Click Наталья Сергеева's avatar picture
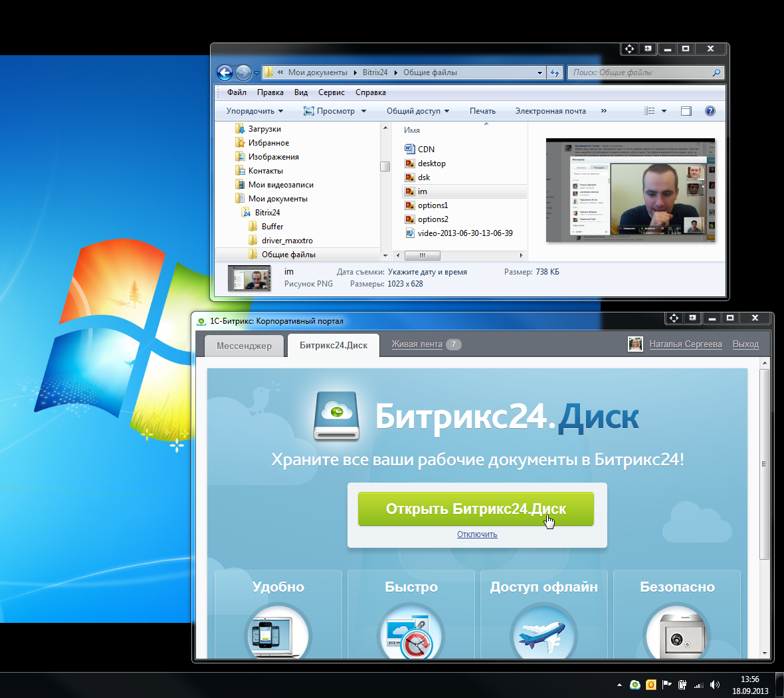This screenshot has width=784, height=698. pos(635,344)
